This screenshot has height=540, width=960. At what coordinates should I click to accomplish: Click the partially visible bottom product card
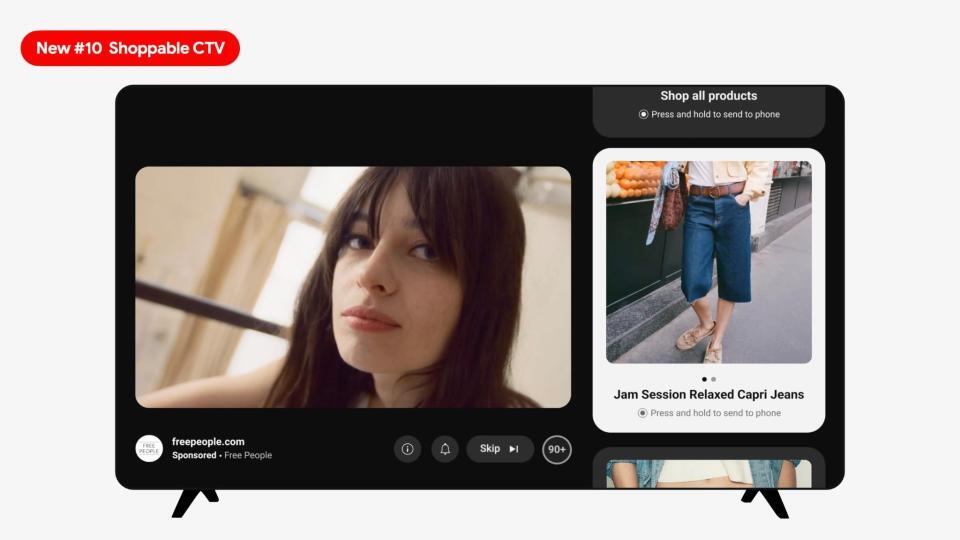709,468
